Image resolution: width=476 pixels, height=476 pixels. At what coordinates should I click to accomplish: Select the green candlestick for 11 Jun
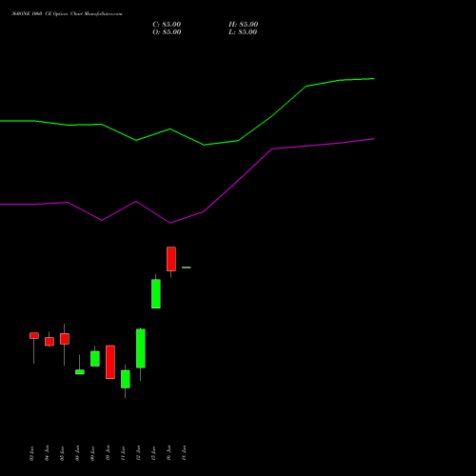click(x=126, y=379)
